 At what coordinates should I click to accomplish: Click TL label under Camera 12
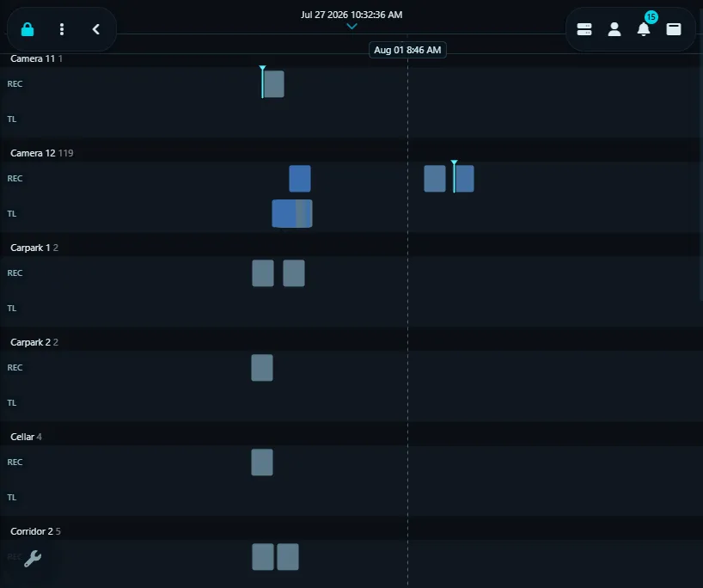pos(12,214)
